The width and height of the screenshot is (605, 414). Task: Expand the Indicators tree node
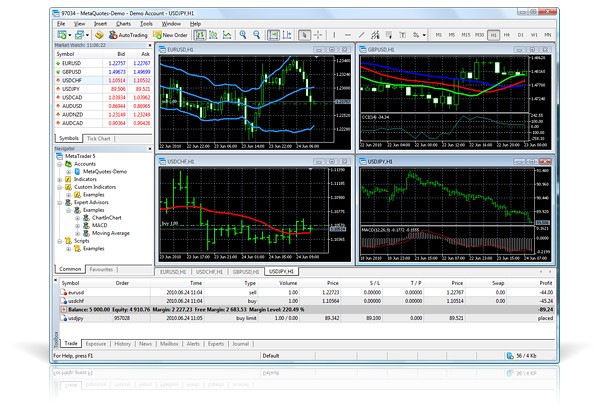[x=60, y=180]
